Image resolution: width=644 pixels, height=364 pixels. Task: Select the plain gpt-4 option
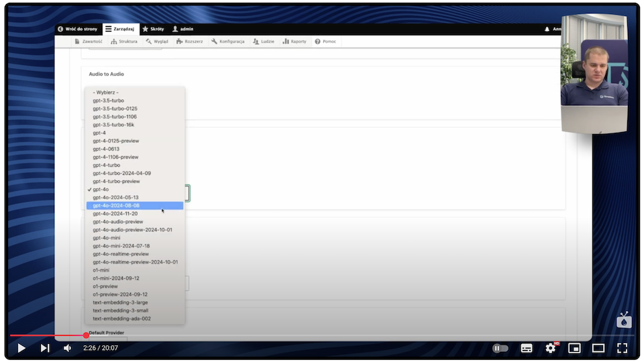click(x=135, y=133)
